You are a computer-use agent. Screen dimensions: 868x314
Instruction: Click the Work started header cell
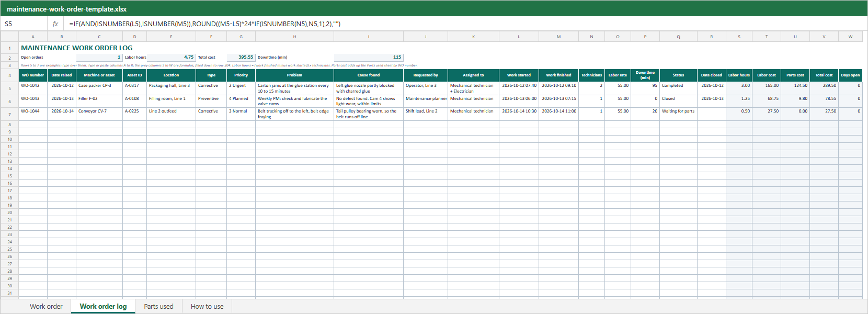click(519, 75)
